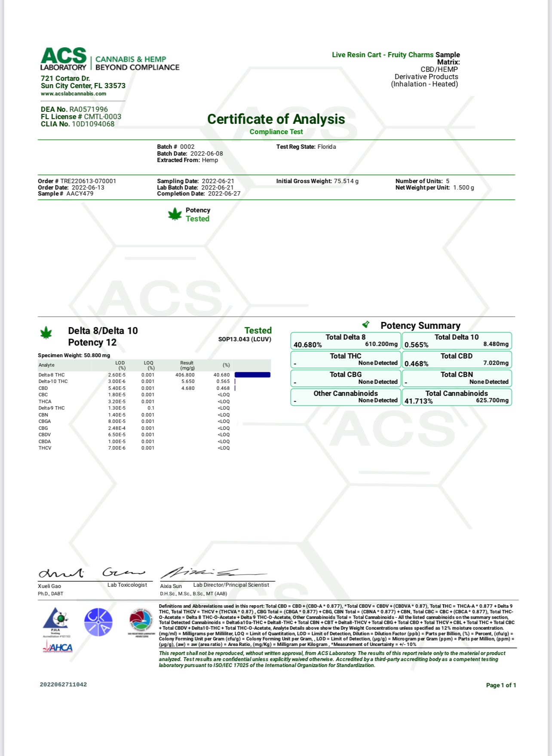
Task: Click the Test Reg State Florida text
Action: (x=306, y=147)
